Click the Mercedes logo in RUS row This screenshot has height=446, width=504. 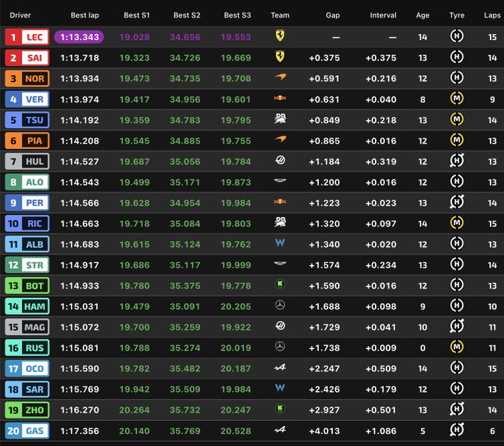(280, 347)
